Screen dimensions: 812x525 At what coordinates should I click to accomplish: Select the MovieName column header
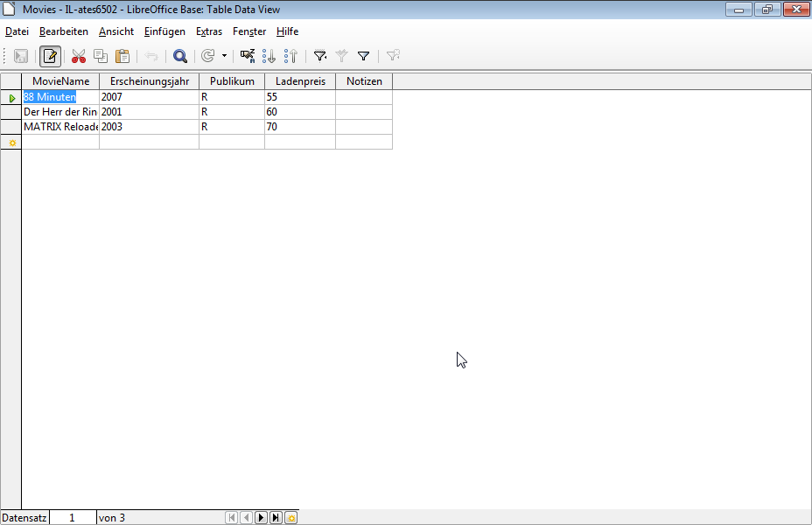pyautogui.click(x=60, y=81)
